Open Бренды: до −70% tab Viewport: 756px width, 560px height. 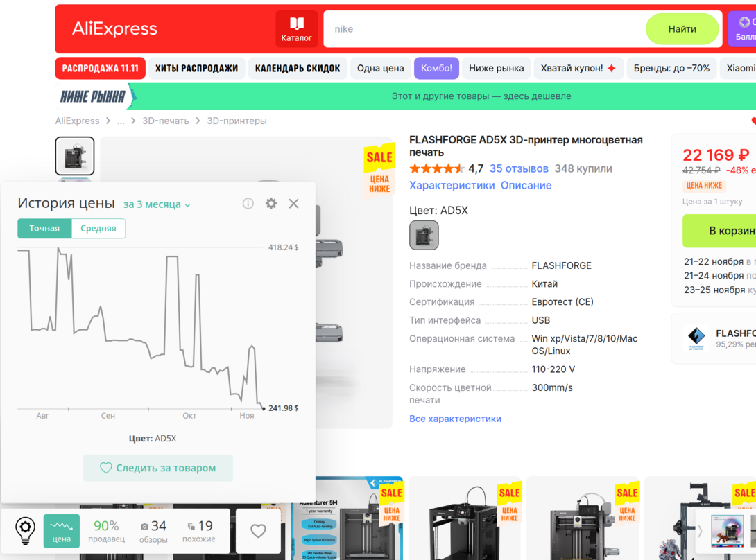tap(671, 69)
